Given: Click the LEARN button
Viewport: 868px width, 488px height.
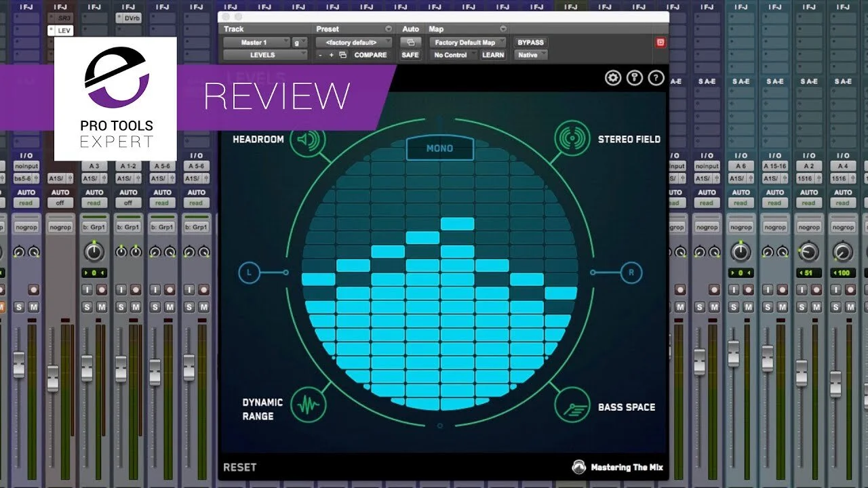Looking at the screenshot, I should click(493, 55).
